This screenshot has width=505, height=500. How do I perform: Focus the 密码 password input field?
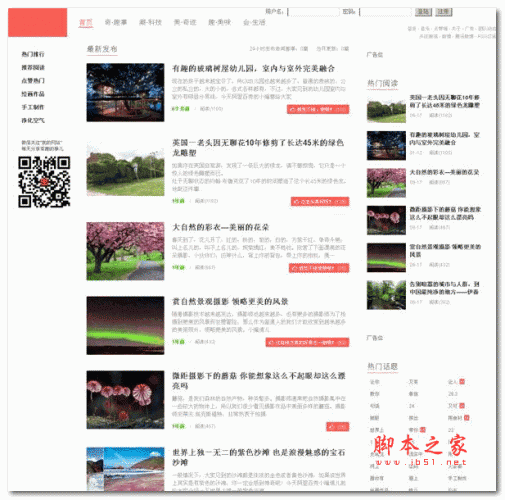[x=385, y=12]
